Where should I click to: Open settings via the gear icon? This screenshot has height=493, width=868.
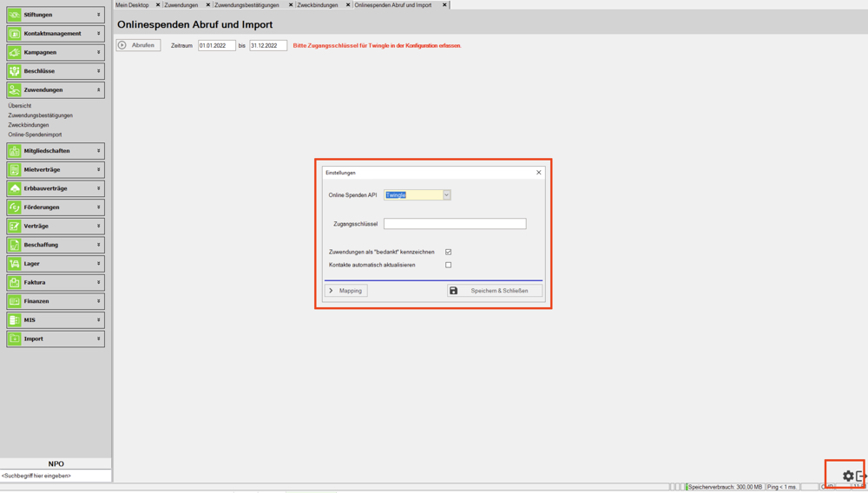click(x=848, y=476)
